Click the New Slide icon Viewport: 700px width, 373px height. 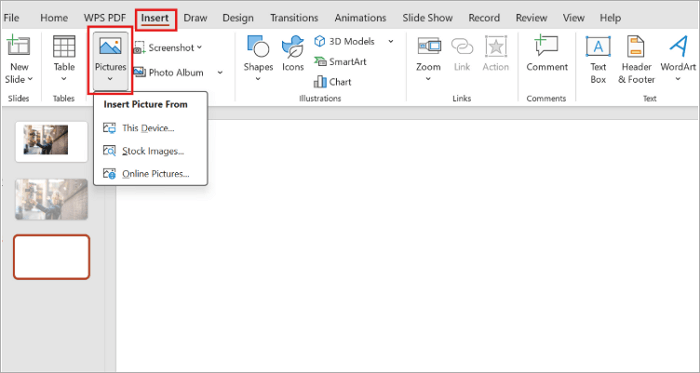point(18,46)
